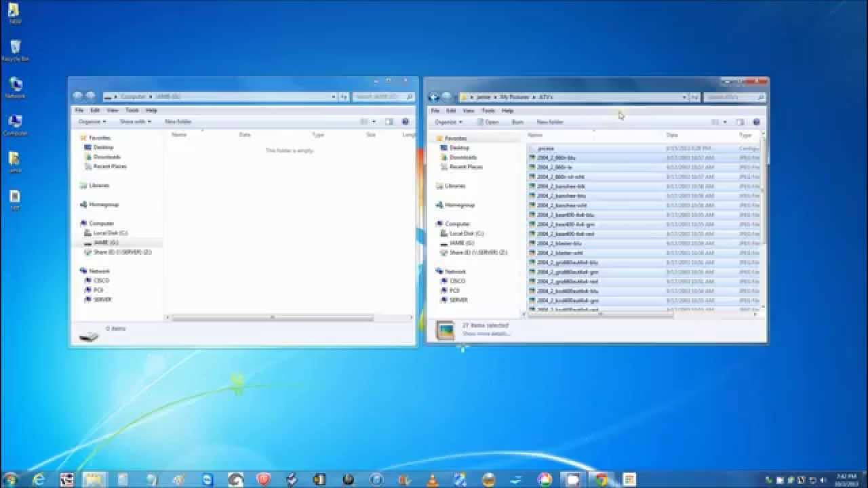Click the Show more details link
868x488 pixels.
pos(486,333)
